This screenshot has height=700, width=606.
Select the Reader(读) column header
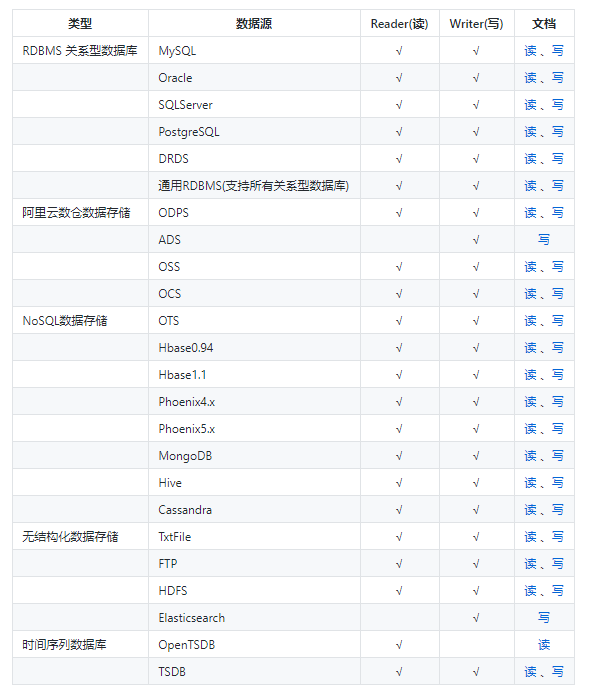coord(400,24)
